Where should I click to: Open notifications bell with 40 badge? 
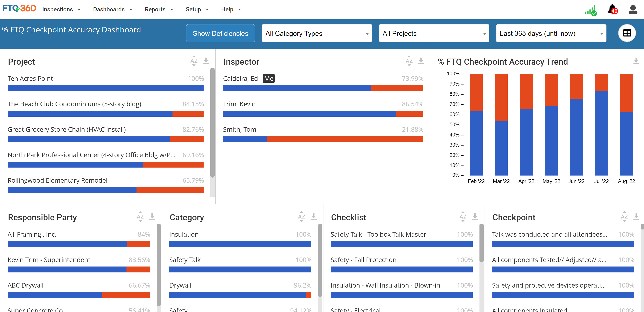pos(612,10)
